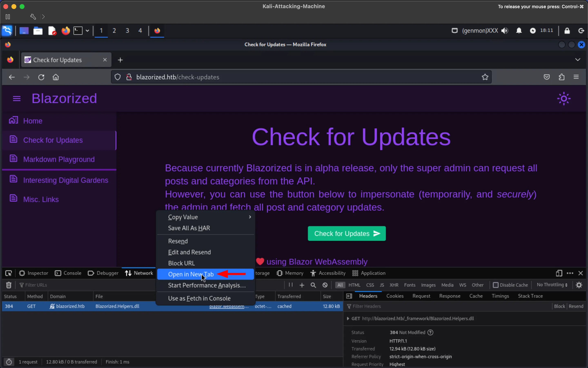Choose Use as Fetch in Console
Screen dimensions: 588x368
[x=206, y=298]
